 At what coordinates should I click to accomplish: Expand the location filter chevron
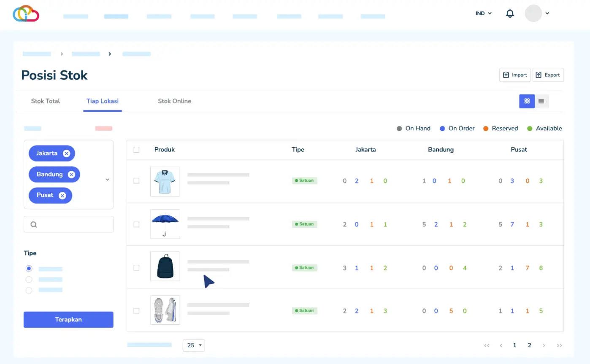tap(107, 179)
